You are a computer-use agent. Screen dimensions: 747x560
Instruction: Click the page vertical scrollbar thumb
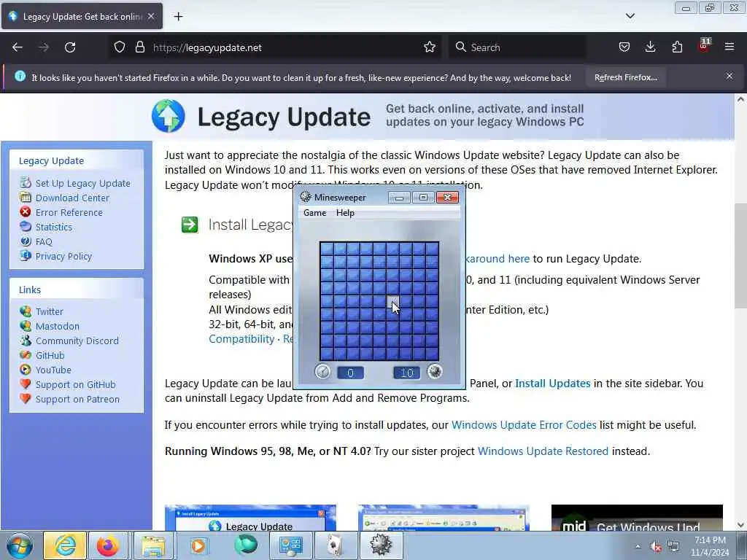point(740,256)
